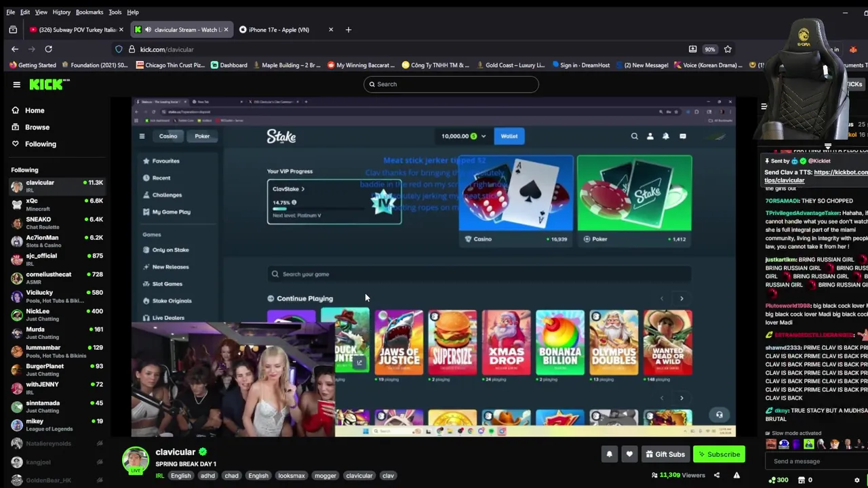Open Slot Games in Stake sidebar
Viewport: 868px width, 488px height.
pos(162,283)
